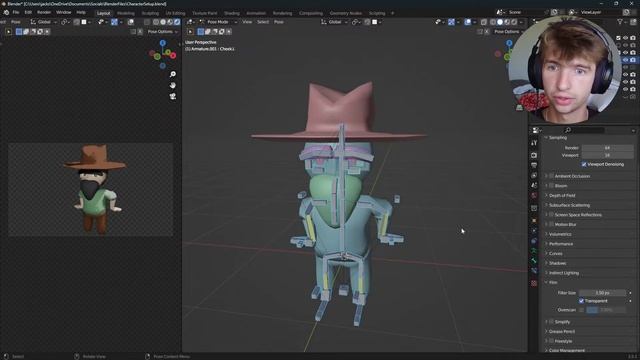The image size is (640, 360).
Task: Open the Object properties tab
Action: tap(534, 220)
